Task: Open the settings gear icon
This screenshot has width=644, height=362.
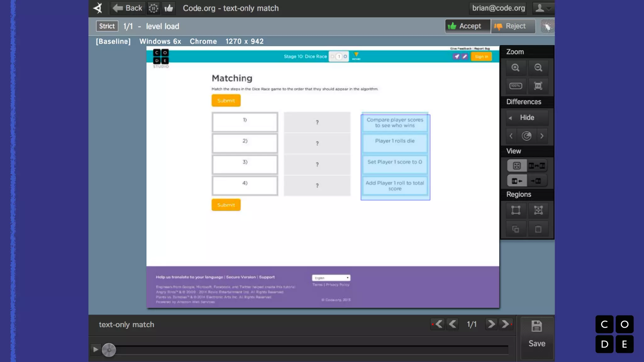Action: pyautogui.click(x=153, y=8)
